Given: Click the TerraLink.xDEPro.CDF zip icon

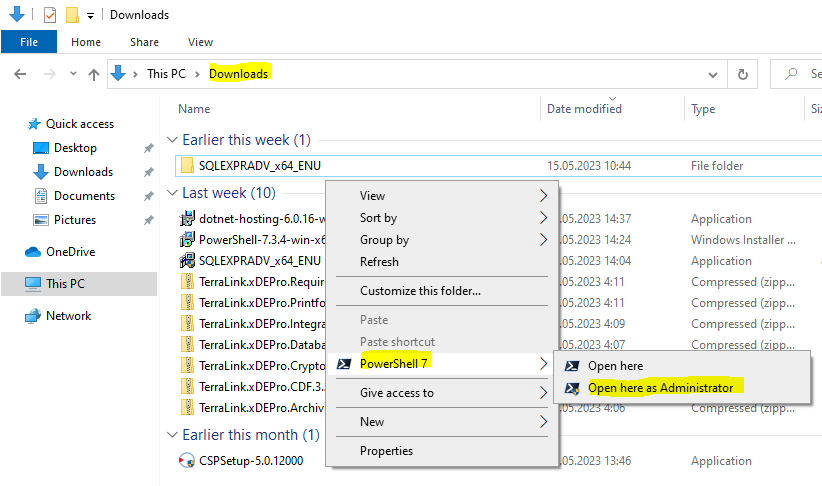Looking at the screenshot, I should (x=187, y=386).
